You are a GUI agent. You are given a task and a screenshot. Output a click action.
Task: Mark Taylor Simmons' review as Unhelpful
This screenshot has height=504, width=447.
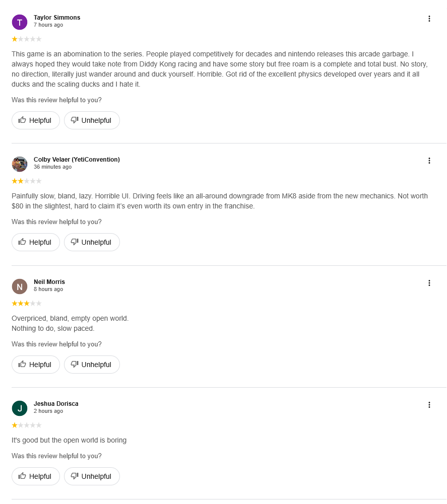click(x=92, y=120)
